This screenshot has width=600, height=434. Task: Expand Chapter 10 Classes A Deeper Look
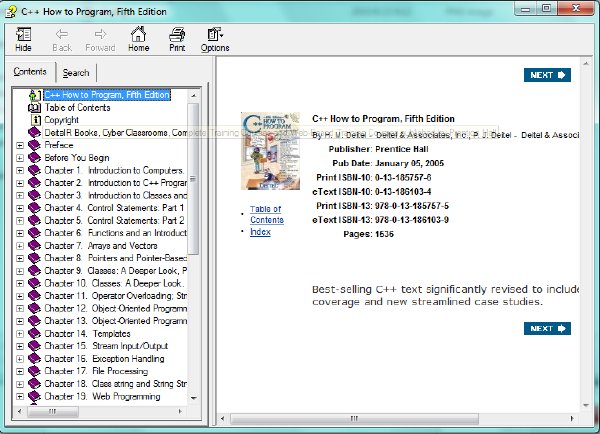coord(20,284)
